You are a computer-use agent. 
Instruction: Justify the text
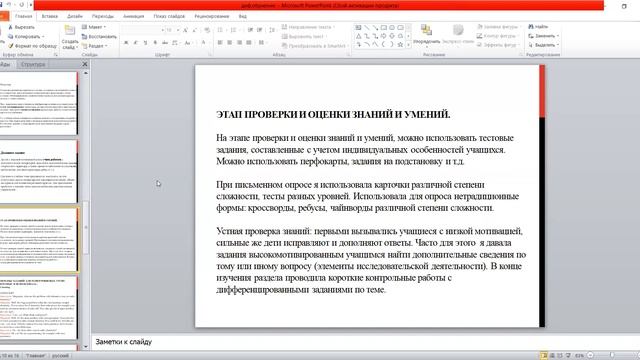(x=249, y=42)
